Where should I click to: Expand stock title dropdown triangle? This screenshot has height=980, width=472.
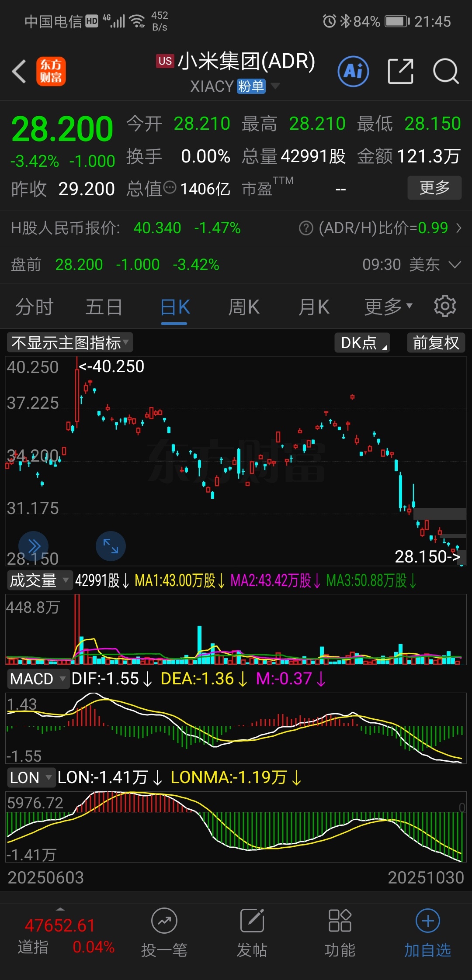pos(275,86)
